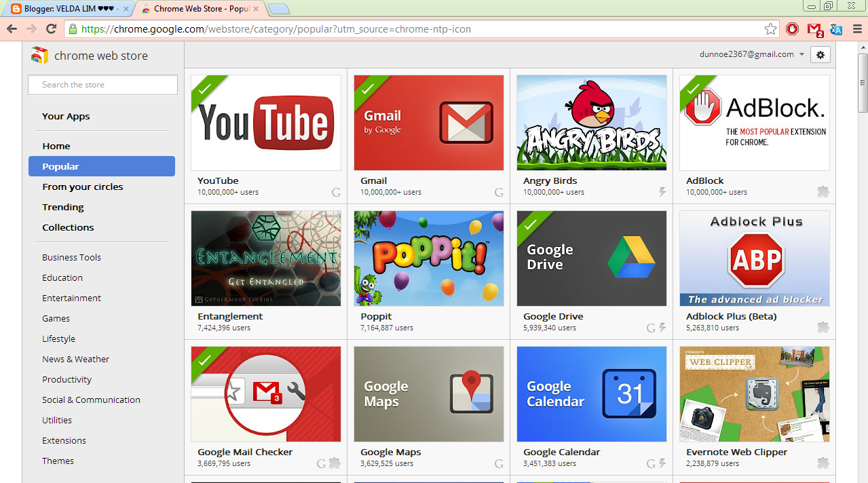
Task: Open the Google Mail Checker thumbnail
Action: 266,394
